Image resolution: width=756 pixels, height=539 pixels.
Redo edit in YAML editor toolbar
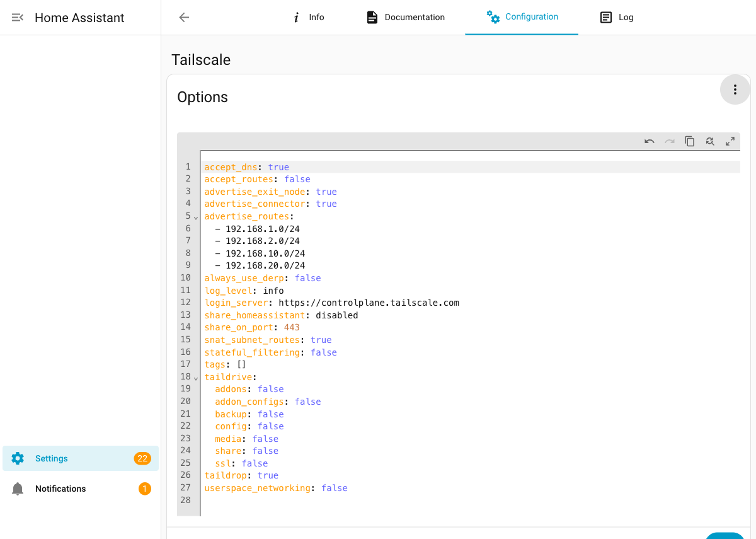pyautogui.click(x=670, y=141)
